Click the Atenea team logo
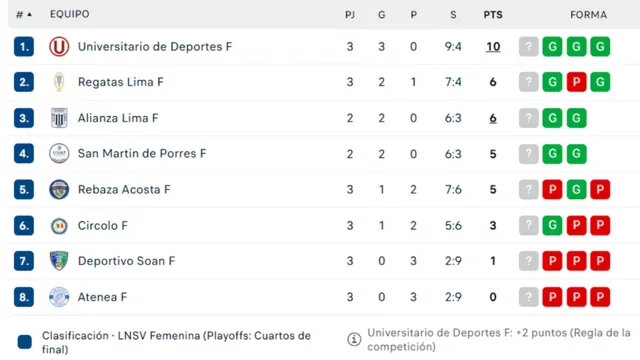Viewport: 640px width, 360px height. 59,297
